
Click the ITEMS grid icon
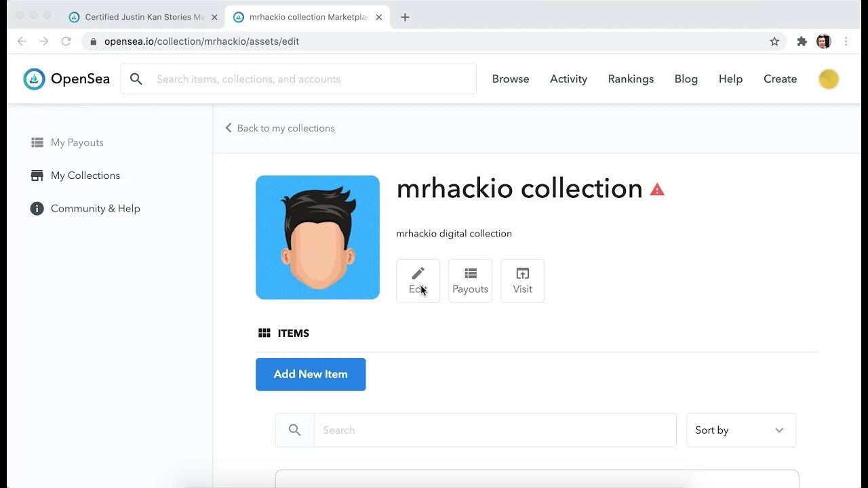264,333
